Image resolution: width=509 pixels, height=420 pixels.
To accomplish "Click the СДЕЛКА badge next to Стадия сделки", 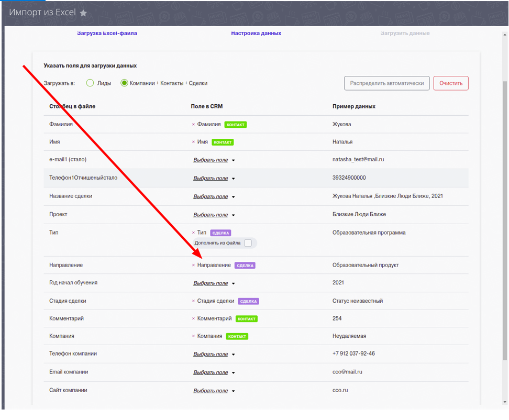I will [248, 301].
